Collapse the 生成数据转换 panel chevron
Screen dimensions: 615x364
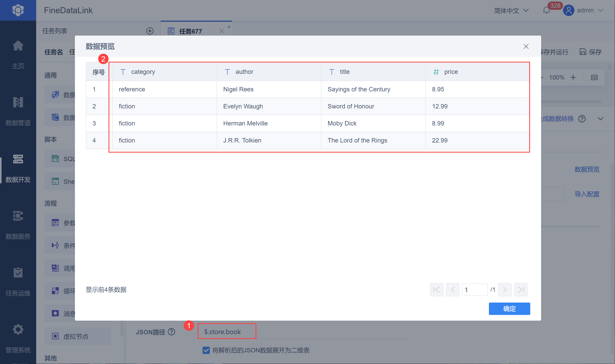[601, 119]
